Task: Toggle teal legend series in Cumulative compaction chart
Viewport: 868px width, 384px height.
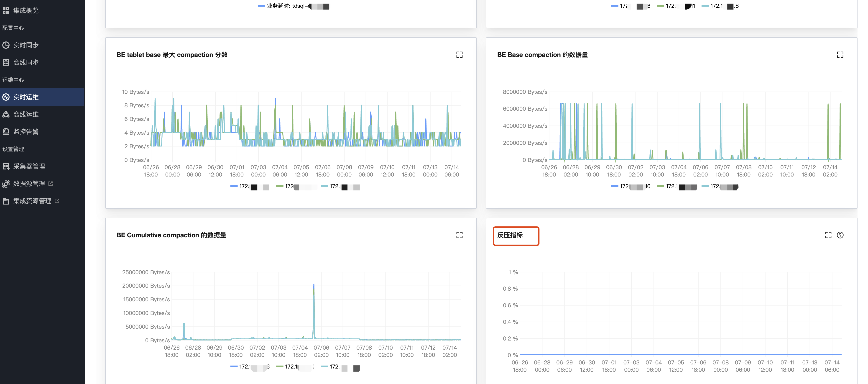Action: pyautogui.click(x=324, y=366)
